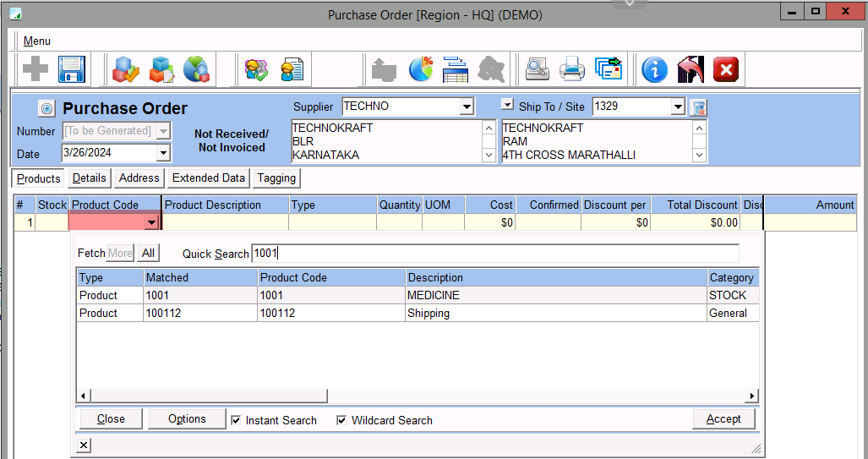The image size is (868, 459).
Task: Click calculator icon beside Ship To field
Action: click(x=698, y=107)
